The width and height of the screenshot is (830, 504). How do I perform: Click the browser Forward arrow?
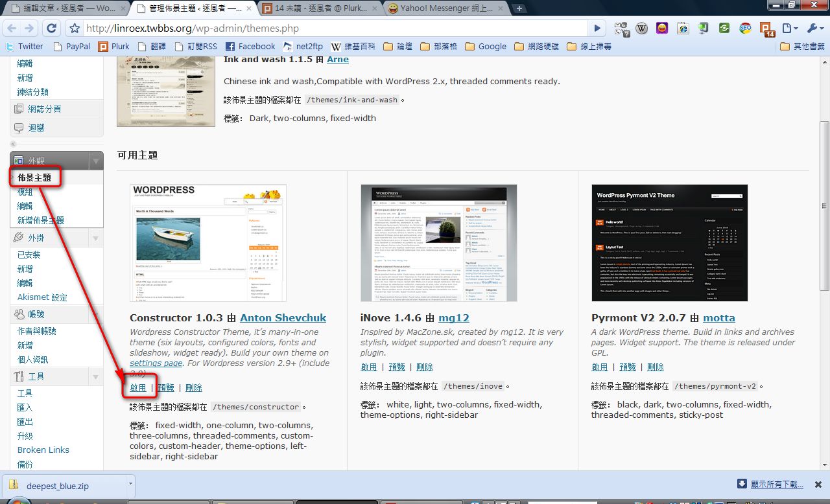[x=29, y=29]
